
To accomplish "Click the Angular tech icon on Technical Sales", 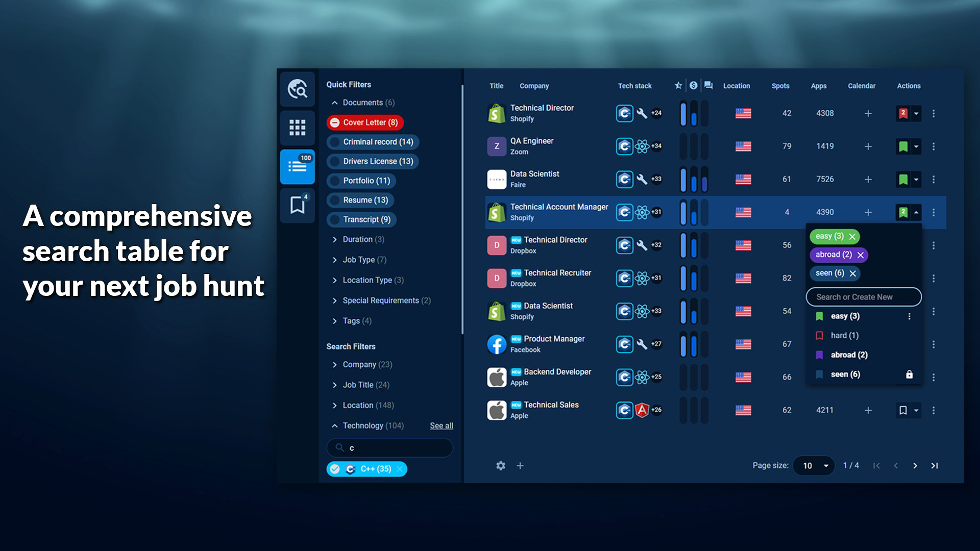I will click(642, 410).
